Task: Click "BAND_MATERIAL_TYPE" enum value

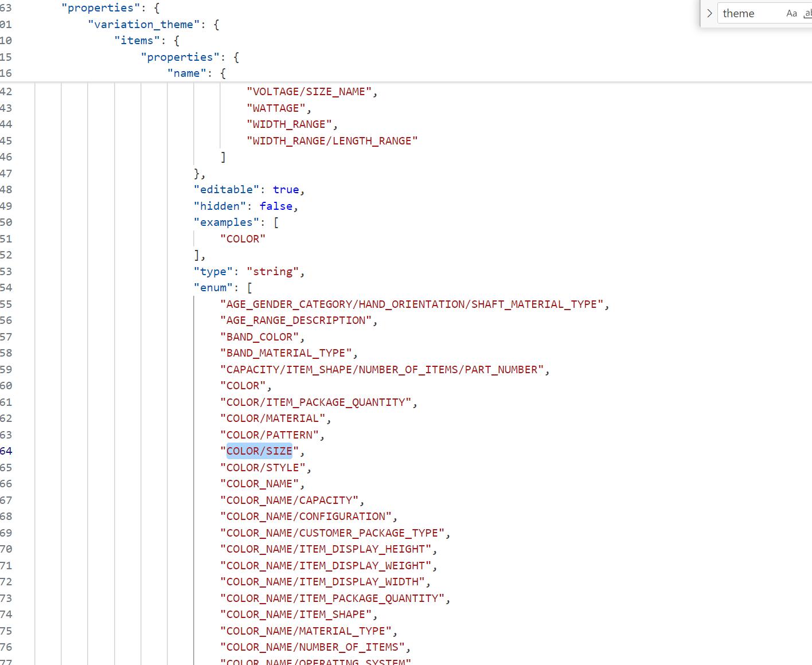Action: point(286,353)
